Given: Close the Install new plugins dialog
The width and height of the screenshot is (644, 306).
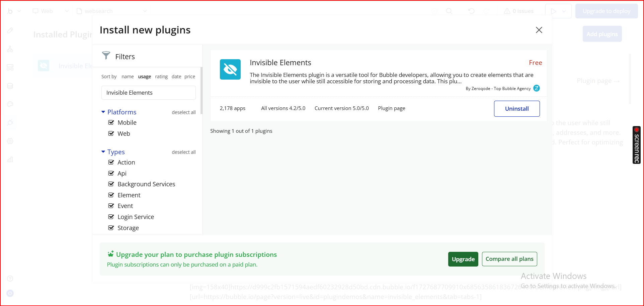Looking at the screenshot, I should pyautogui.click(x=539, y=30).
